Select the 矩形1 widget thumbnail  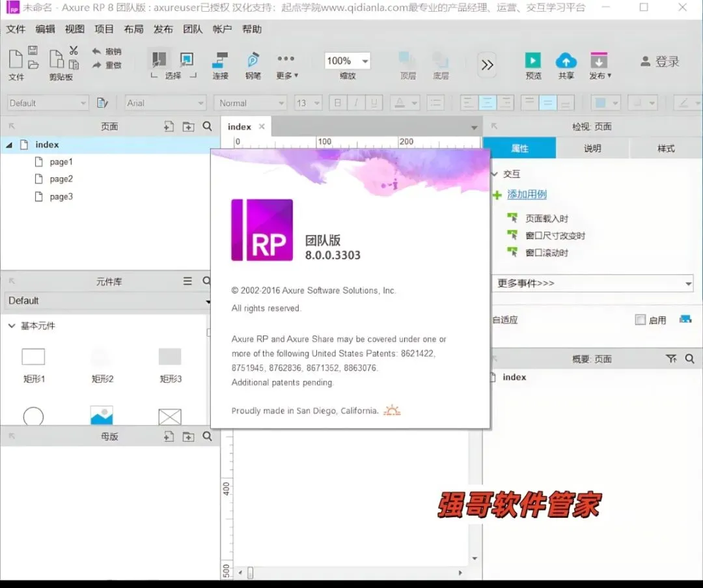pos(33,357)
